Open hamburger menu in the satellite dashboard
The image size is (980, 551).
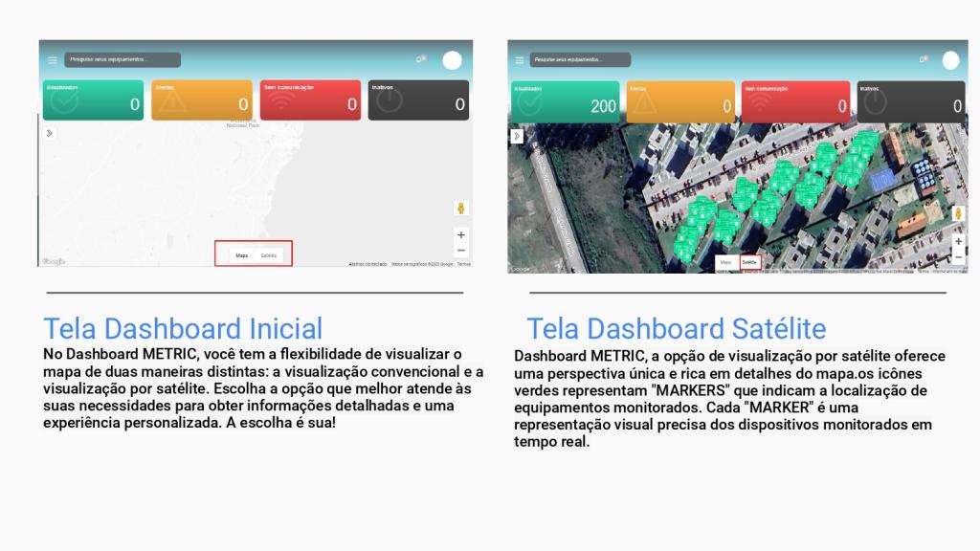(521, 60)
